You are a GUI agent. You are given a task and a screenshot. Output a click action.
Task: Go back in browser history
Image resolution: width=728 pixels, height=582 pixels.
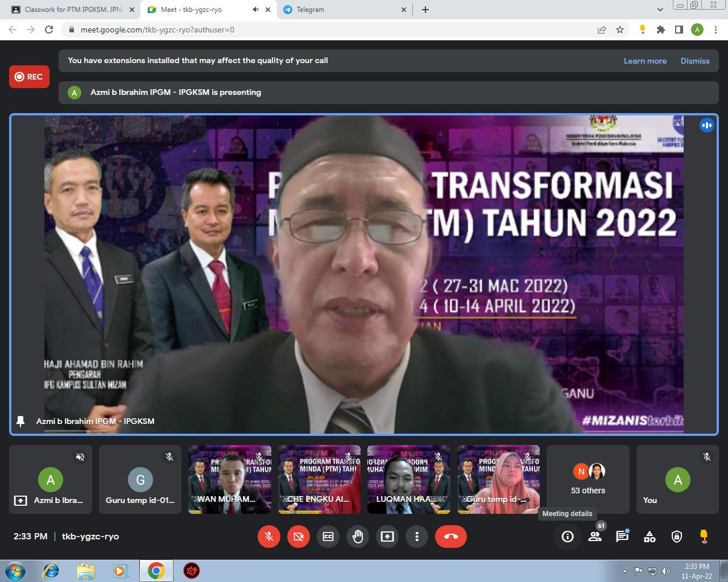[13, 30]
